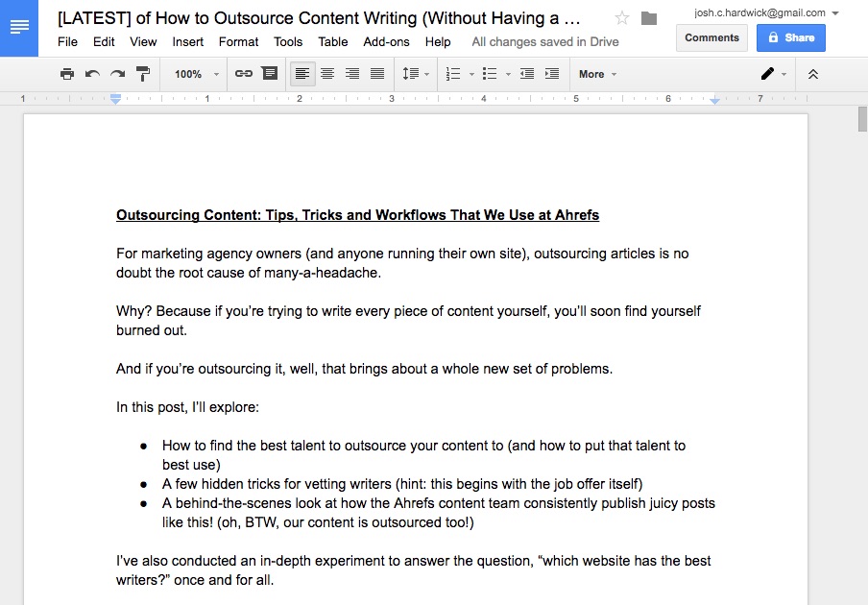Image resolution: width=868 pixels, height=605 pixels.
Task: Star this document
Action: coord(622,18)
